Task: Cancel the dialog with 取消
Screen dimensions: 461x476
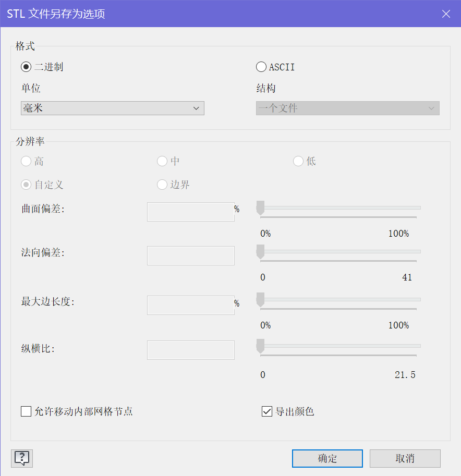Action: (405, 458)
